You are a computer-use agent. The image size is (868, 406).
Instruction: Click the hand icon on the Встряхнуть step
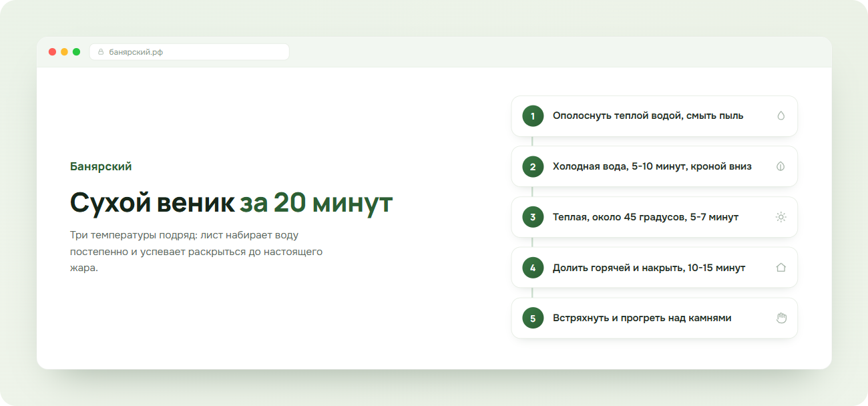pos(781,318)
